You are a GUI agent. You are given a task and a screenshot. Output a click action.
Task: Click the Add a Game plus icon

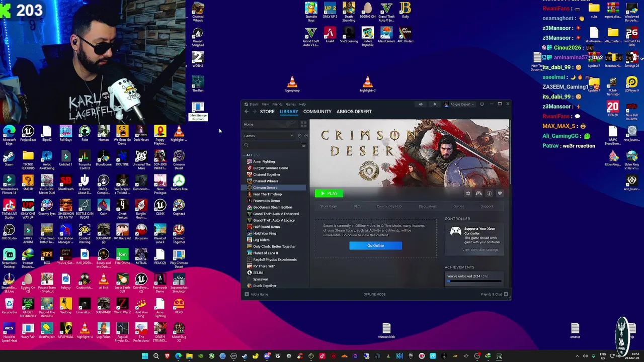(247, 294)
